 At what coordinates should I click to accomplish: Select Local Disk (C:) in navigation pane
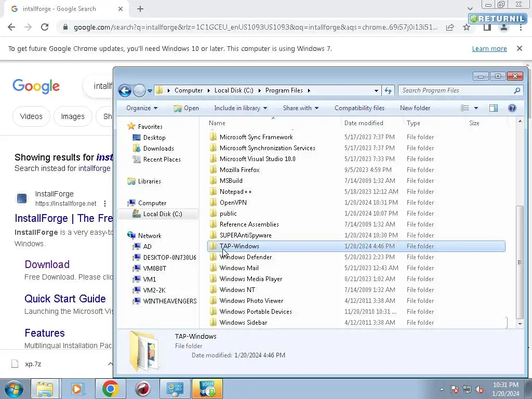pyautogui.click(x=158, y=214)
